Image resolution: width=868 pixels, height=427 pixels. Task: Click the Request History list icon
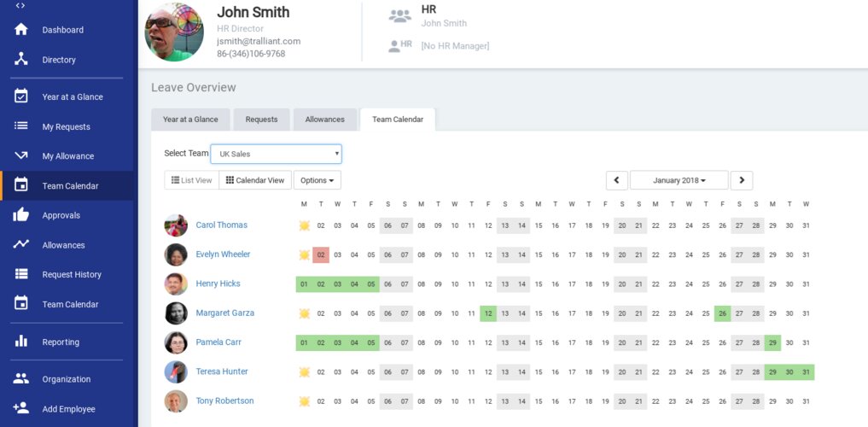click(21, 274)
